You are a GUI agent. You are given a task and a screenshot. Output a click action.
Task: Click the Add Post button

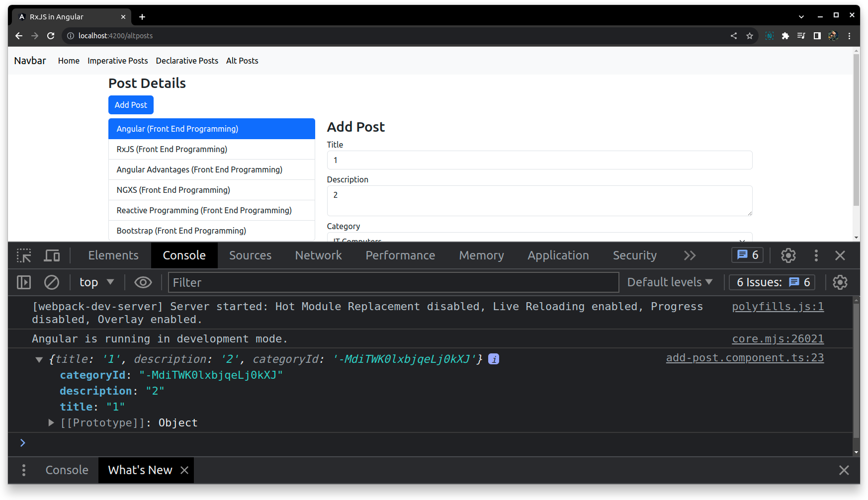tap(130, 104)
